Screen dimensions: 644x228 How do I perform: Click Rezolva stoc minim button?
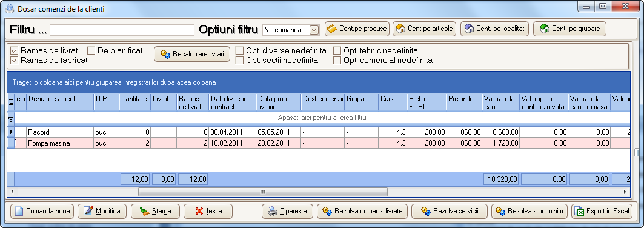(x=529, y=211)
